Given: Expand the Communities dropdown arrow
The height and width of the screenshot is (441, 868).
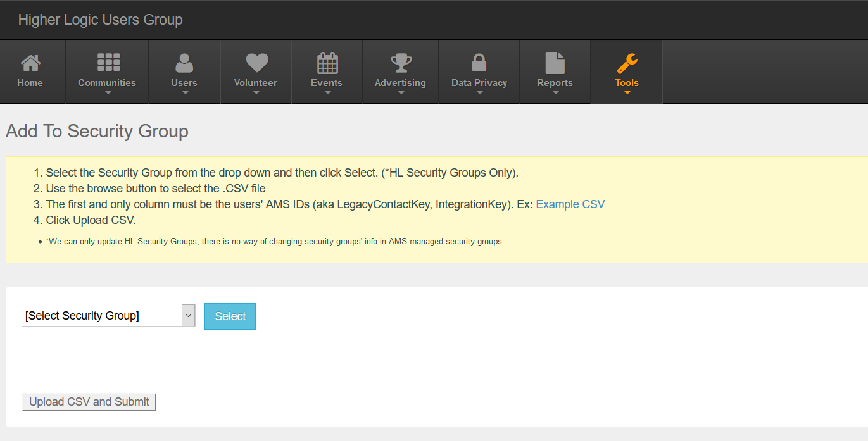Looking at the screenshot, I should click(108, 93).
